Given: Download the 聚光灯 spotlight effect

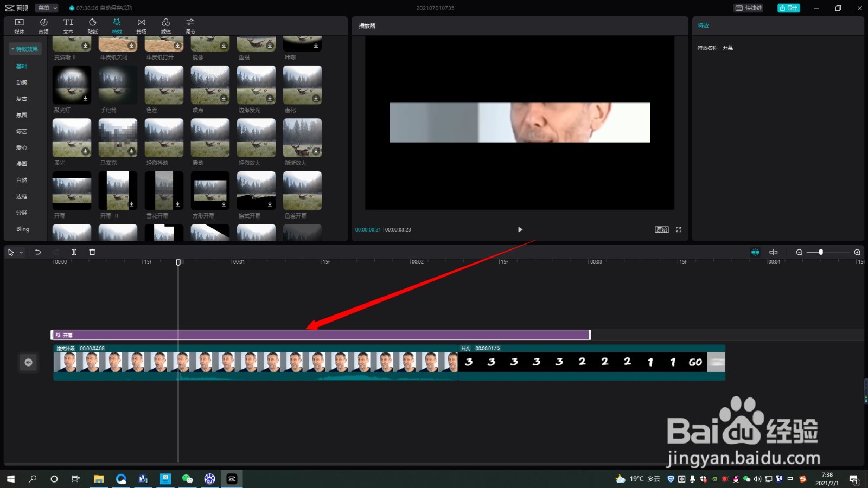Looking at the screenshot, I should pos(85,99).
